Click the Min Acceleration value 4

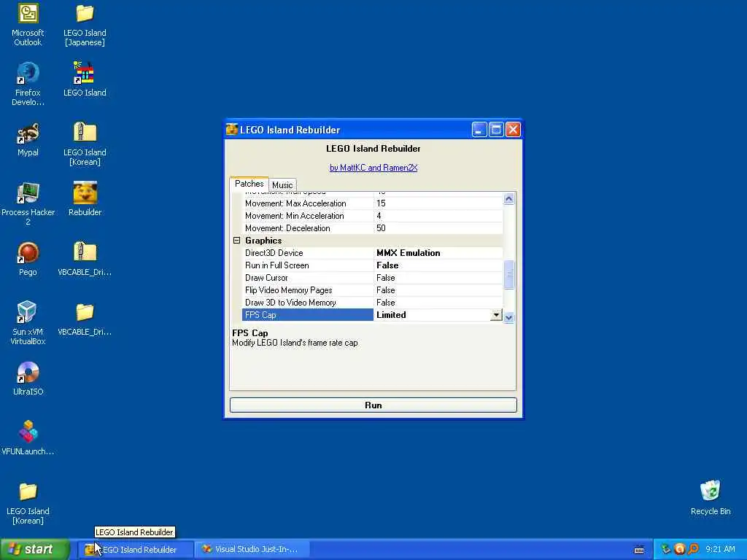pos(379,216)
